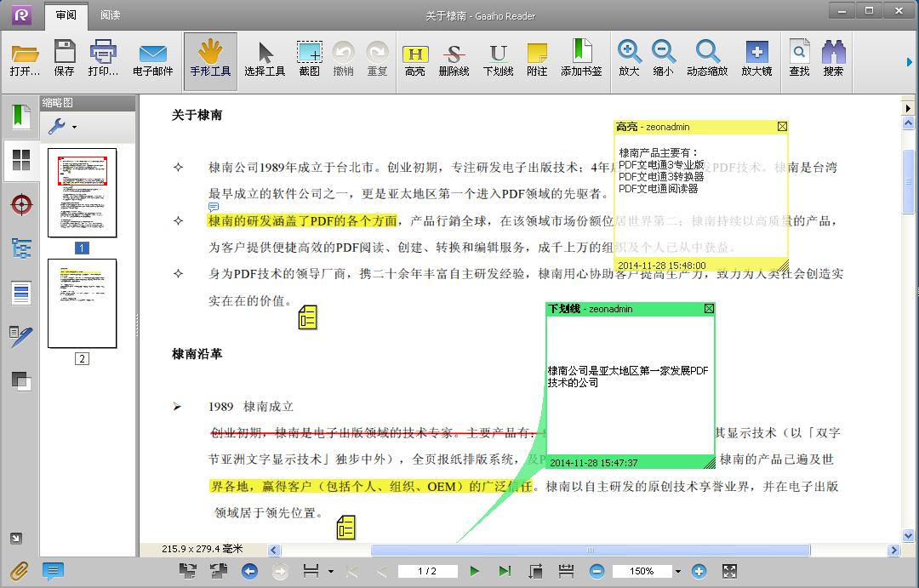Open the paperclip attachments panel

coord(19,571)
